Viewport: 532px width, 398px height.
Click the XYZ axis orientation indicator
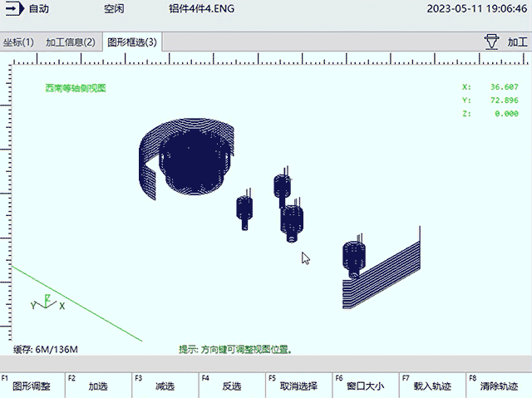(x=47, y=302)
